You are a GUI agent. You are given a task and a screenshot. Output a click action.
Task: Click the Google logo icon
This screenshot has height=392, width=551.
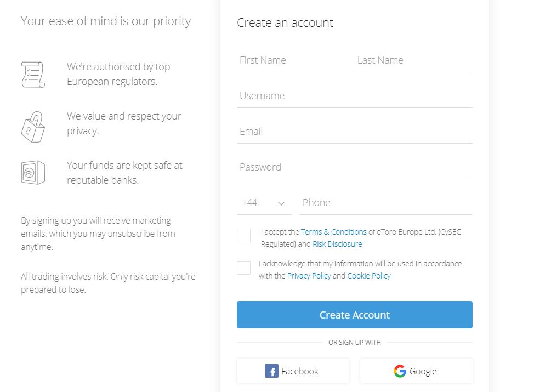coord(400,371)
